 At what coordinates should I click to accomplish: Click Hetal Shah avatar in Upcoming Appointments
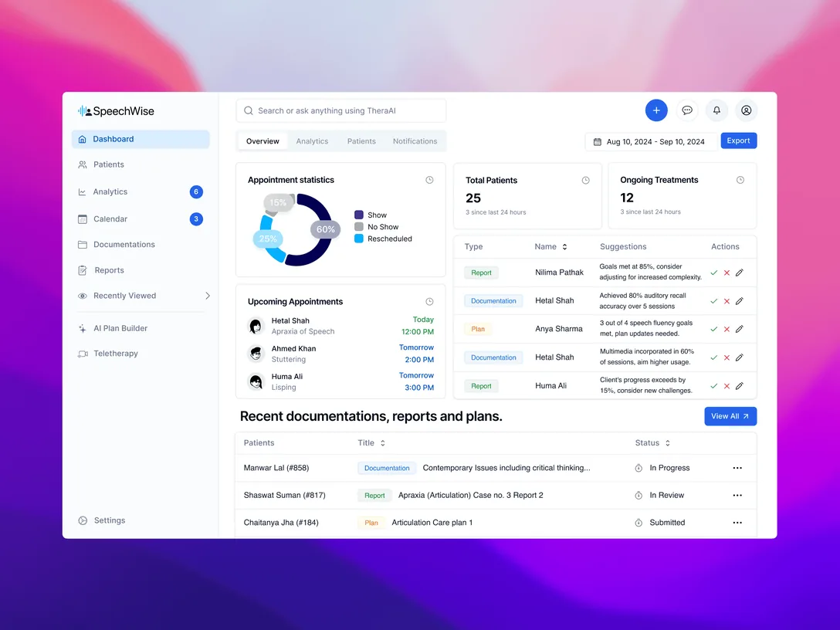256,326
